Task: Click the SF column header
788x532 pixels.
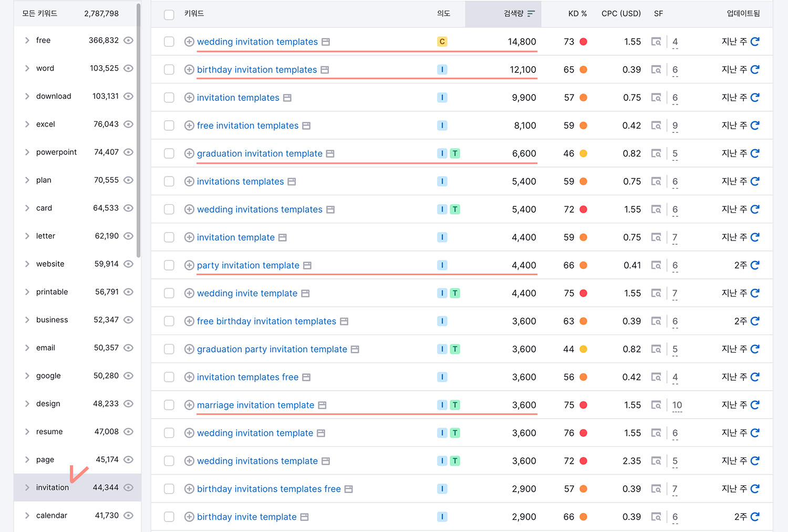Action: click(658, 14)
